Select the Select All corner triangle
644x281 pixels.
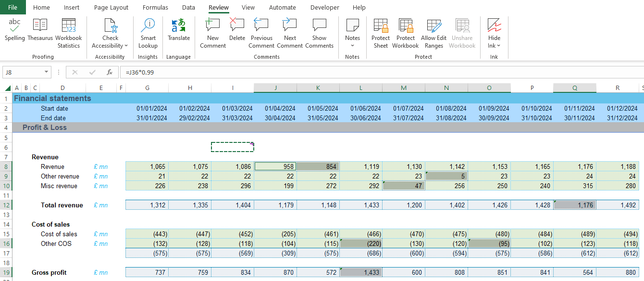click(x=8, y=88)
